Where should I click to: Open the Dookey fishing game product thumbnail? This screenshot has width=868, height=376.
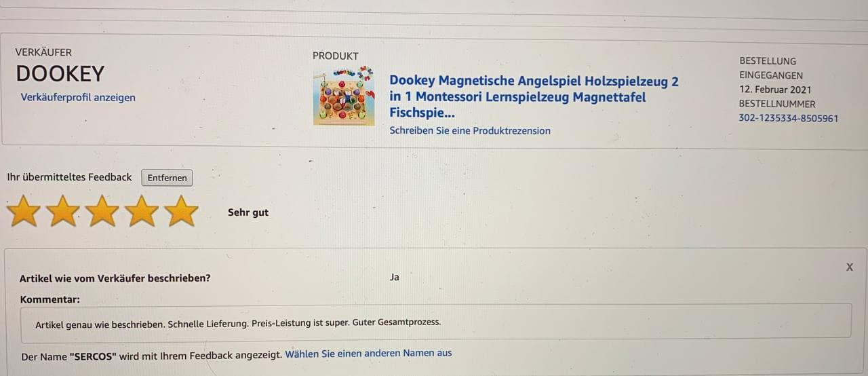click(x=344, y=96)
